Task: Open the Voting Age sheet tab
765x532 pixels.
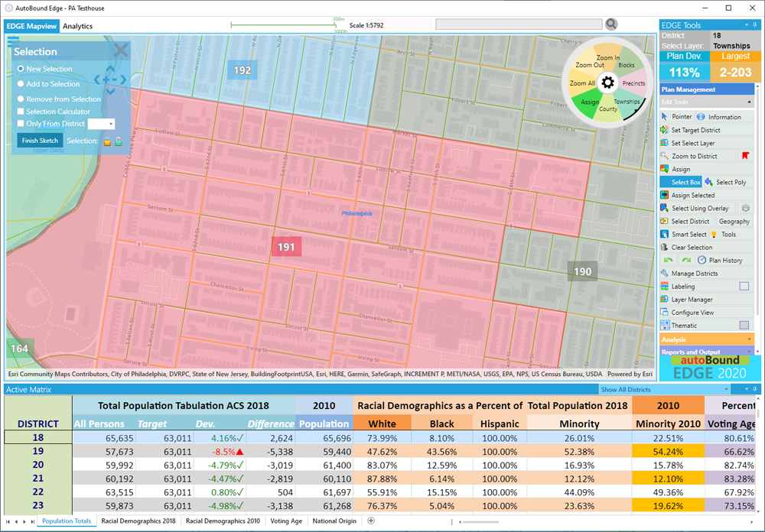Action: [286, 521]
